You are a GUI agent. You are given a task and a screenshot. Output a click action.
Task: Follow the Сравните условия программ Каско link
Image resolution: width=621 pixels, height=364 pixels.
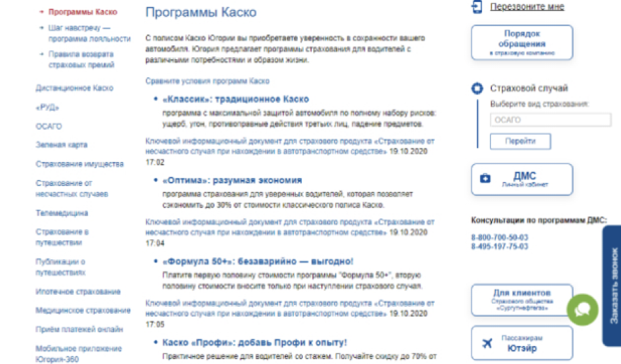[x=207, y=81]
